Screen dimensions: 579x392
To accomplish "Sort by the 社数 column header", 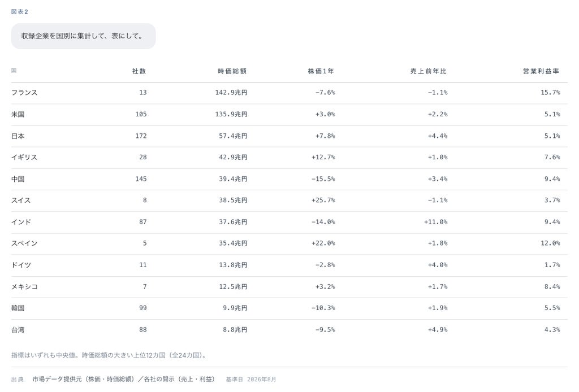I will [139, 71].
